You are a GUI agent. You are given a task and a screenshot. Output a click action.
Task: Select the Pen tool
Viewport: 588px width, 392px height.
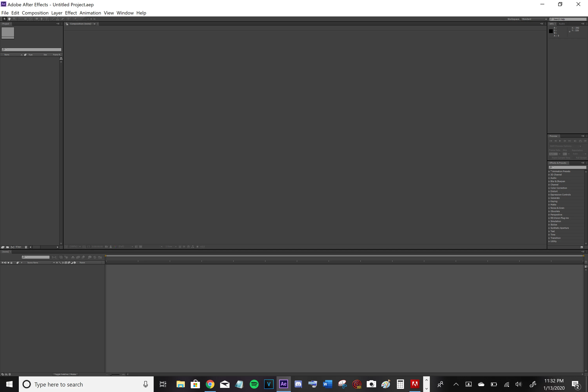click(x=42, y=19)
